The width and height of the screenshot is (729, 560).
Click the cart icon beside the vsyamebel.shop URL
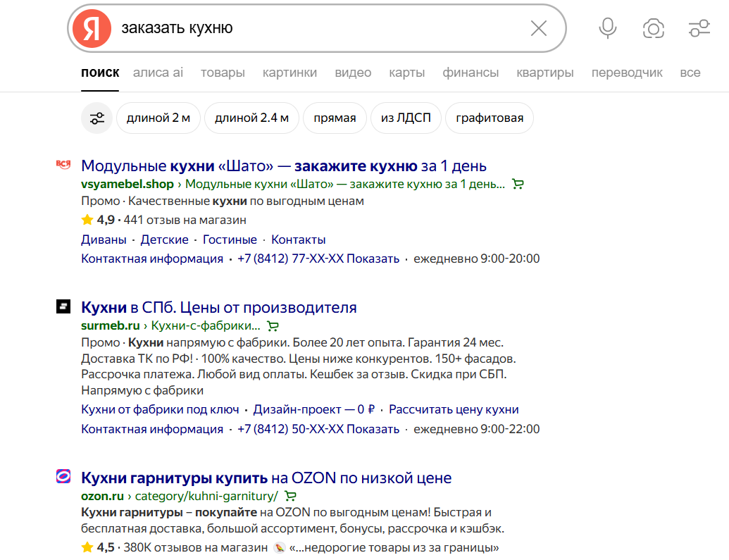pos(518,184)
